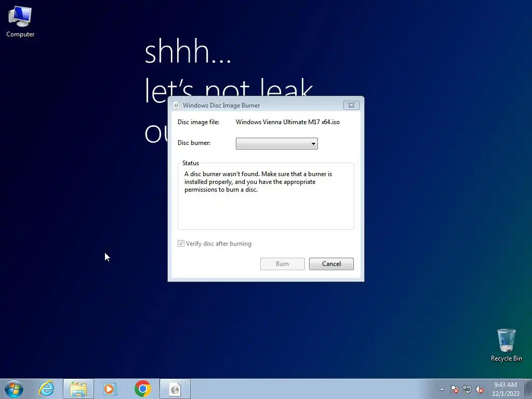Open the network status tray icon
532x399 pixels.
(x=467, y=389)
